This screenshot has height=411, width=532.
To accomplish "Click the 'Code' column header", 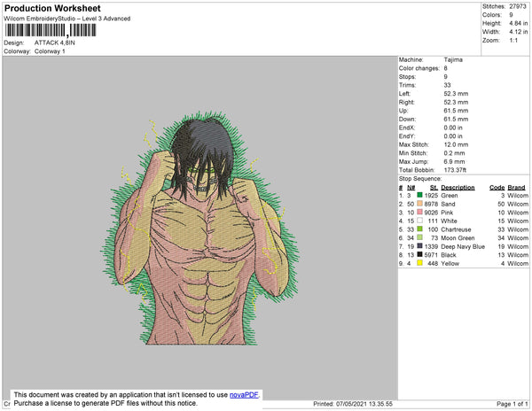I will pos(497,188).
